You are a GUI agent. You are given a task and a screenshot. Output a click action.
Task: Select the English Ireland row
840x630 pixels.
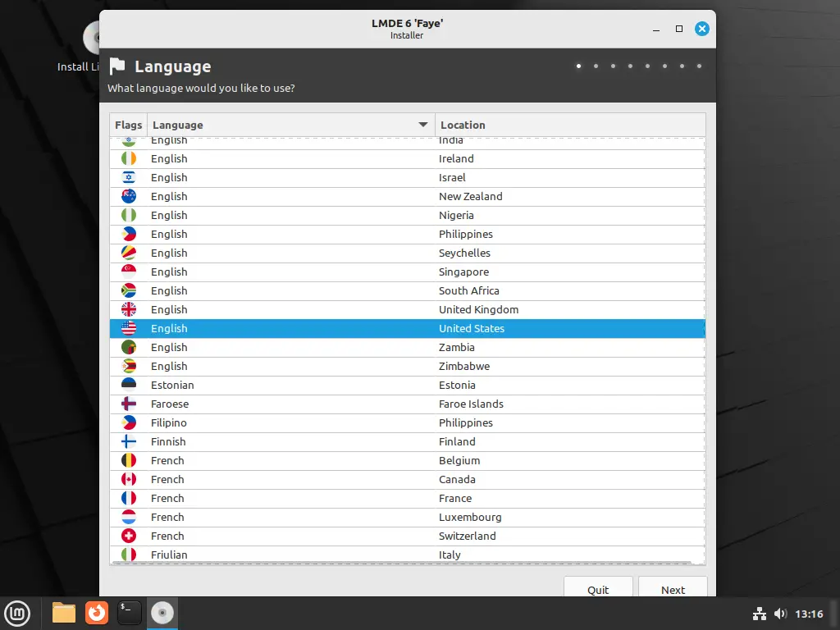[407, 158]
